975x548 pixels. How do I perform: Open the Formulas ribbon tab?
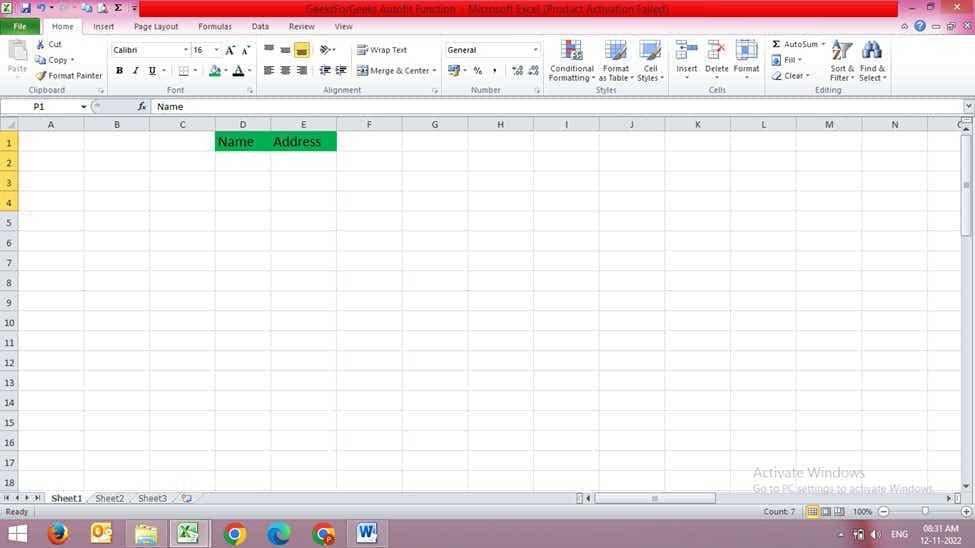click(215, 27)
